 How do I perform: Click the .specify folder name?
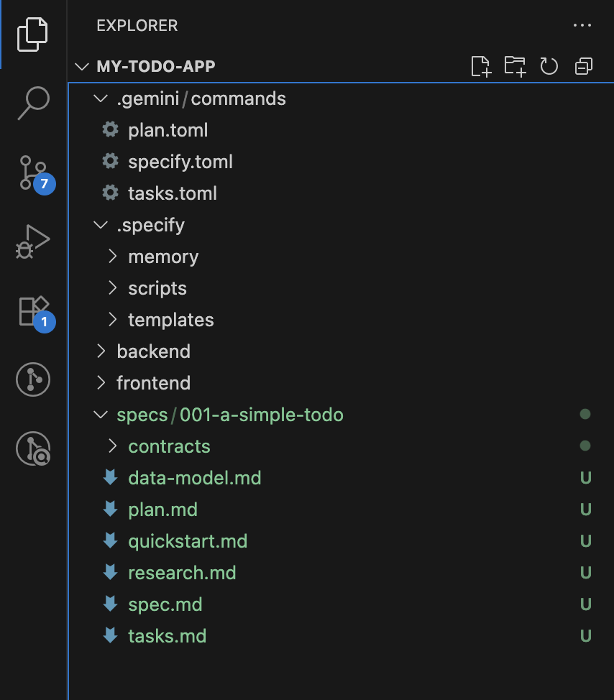tap(151, 226)
